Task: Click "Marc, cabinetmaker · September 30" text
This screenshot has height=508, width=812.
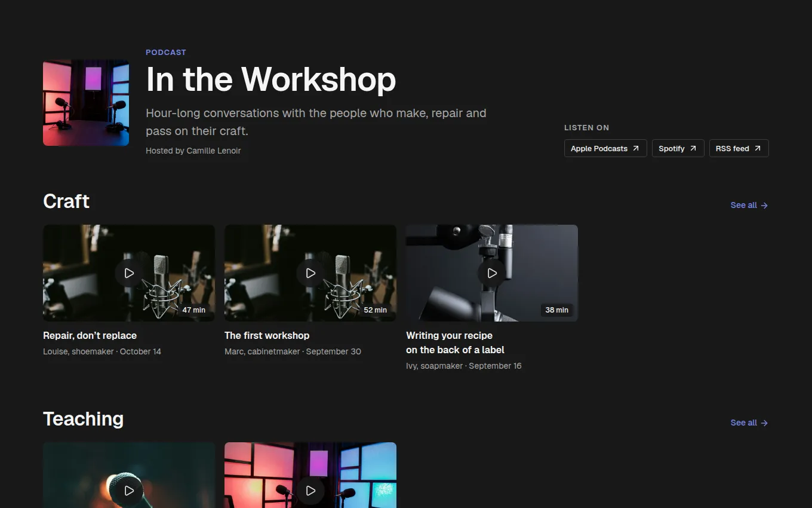Action: pyautogui.click(x=293, y=351)
